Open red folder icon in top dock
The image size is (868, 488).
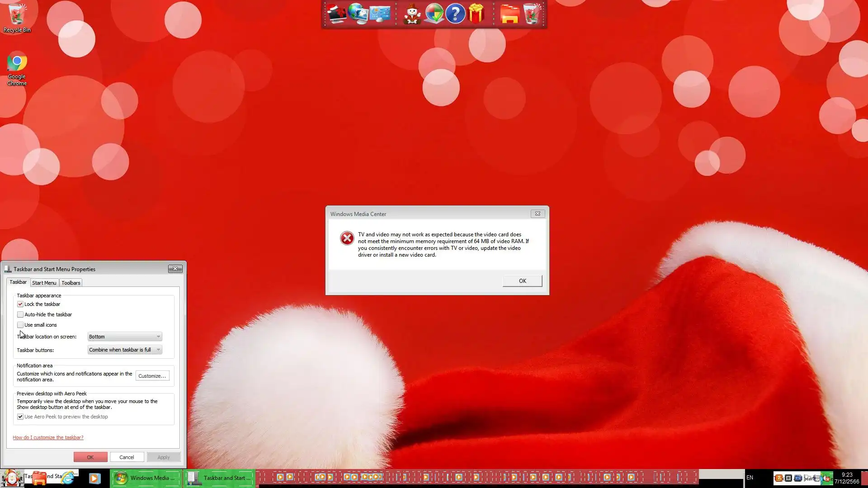(x=509, y=14)
